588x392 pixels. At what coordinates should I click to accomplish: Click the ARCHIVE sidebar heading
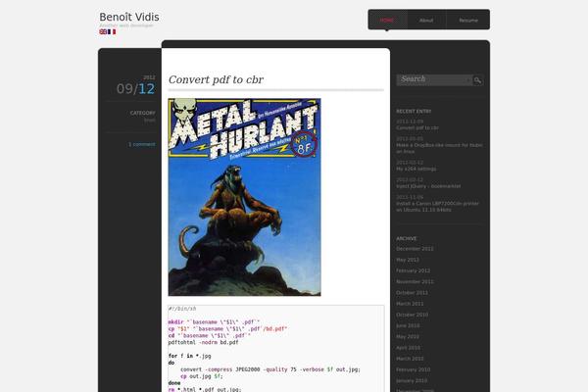[407, 238]
